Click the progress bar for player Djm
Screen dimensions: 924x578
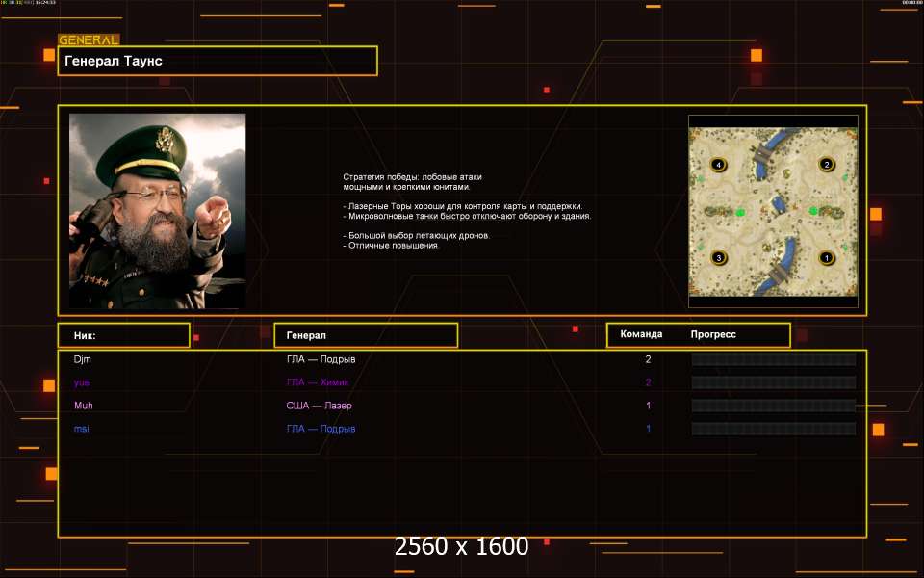(x=773, y=359)
